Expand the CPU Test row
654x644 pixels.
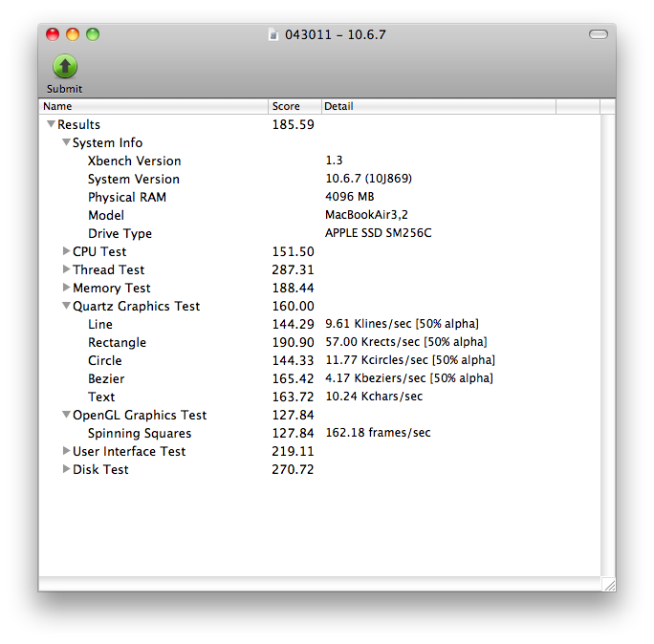[66, 251]
